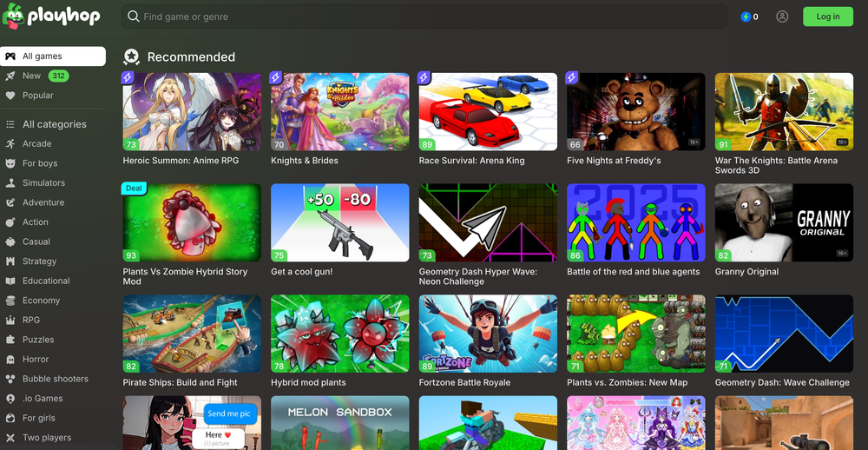Click the Playhop logo
This screenshot has width=868, height=450.
pyautogui.click(x=51, y=16)
